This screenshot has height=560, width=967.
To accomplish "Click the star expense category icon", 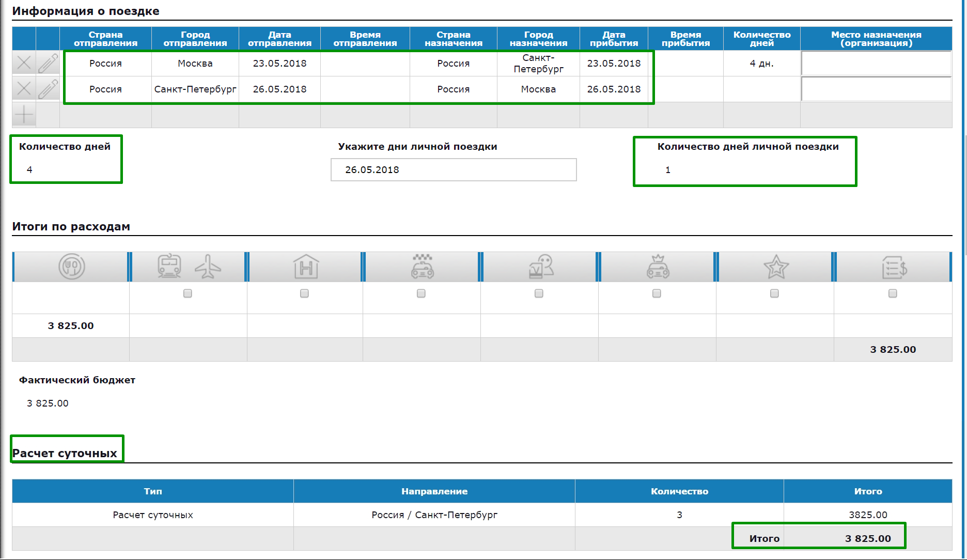I will (x=776, y=267).
